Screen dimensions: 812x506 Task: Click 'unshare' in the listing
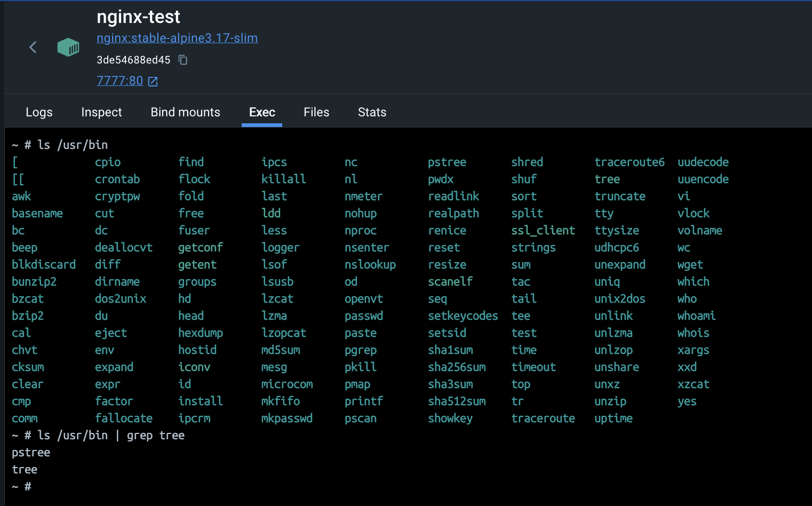[617, 367]
